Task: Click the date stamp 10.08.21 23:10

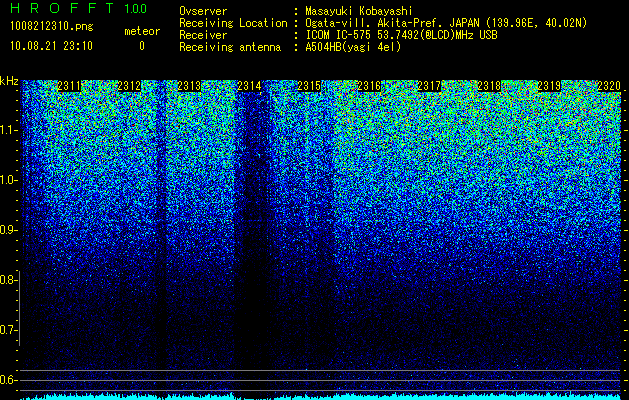Action: pyautogui.click(x=51, y=46)
